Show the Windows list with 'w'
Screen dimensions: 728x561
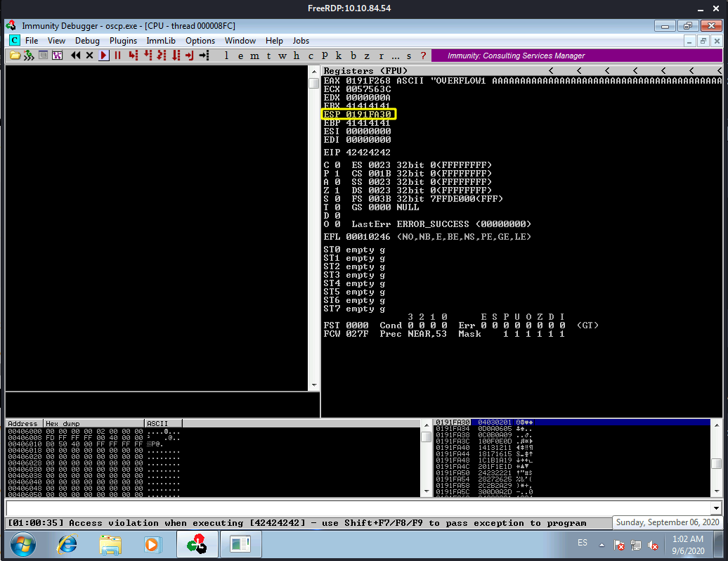(282, 56)
